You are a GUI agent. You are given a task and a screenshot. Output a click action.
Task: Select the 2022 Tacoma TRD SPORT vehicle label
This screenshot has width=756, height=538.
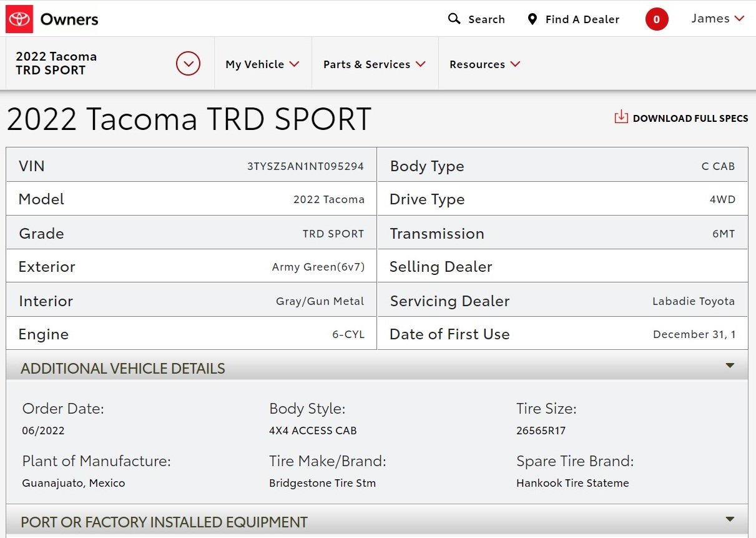point(56,63)
